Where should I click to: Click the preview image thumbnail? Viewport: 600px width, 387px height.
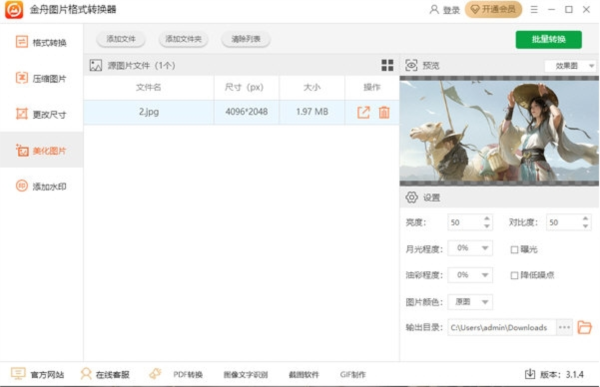(x=499, y=131)
